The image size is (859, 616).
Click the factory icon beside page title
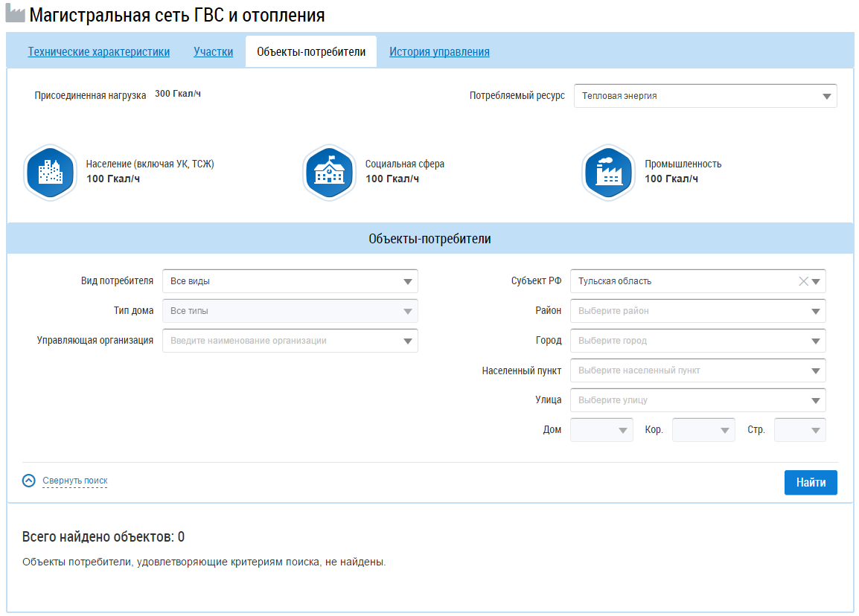click(x=15, y=15)
